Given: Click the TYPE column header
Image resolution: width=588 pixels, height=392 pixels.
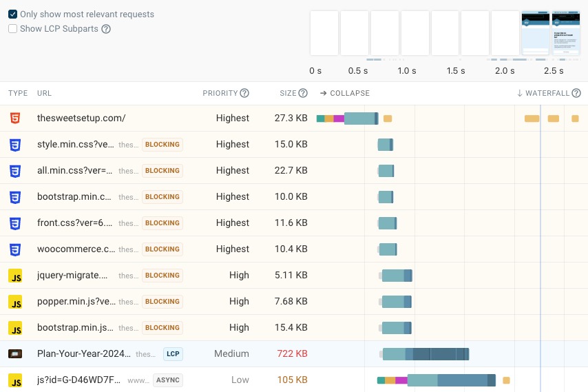Looking at the screenshot, I should (18, 93).
